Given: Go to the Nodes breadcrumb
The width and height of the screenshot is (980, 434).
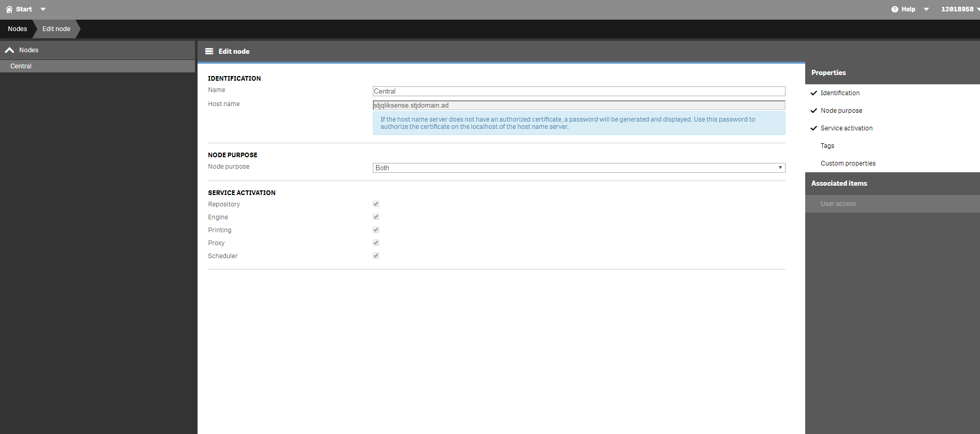Looking at the screenshot, I should pyautogui.click(x=17, y=29).
